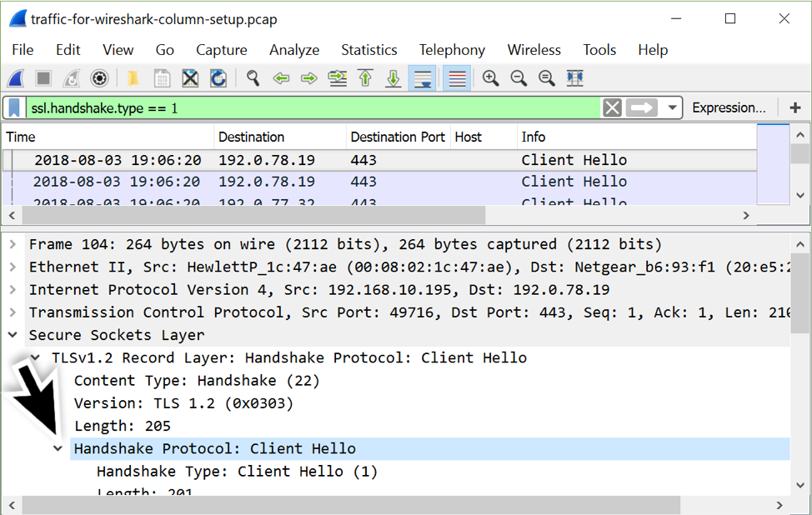Image resolution: width=812 pixels, height=515 pixels.
Task: Go forward in packet history
Action: tap(309, 78)
